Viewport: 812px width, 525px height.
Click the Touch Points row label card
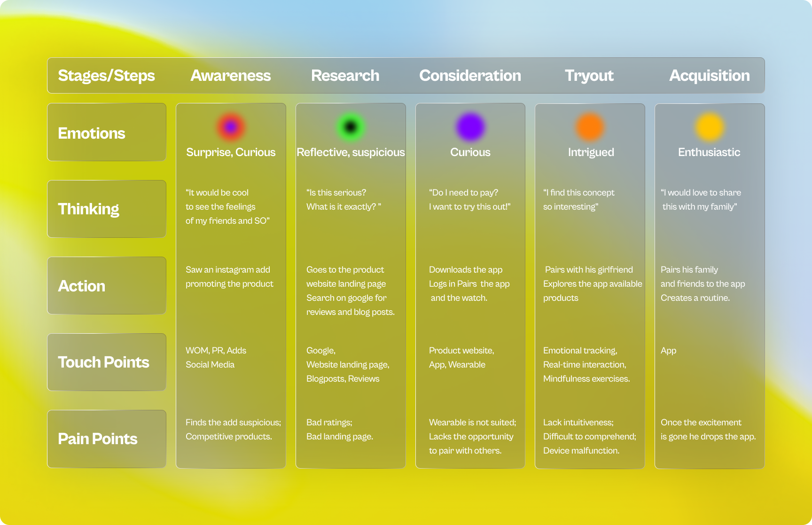[107, 362]
